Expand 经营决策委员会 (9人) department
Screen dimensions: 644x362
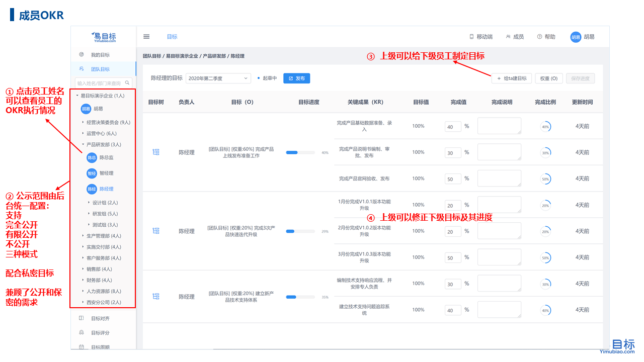coord(83,122)
